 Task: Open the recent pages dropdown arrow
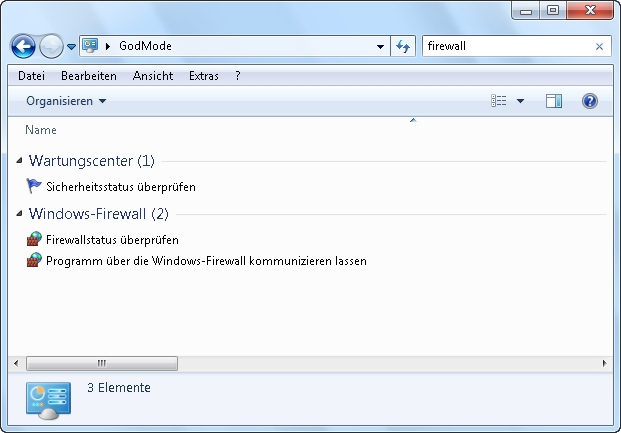point(71,47)
